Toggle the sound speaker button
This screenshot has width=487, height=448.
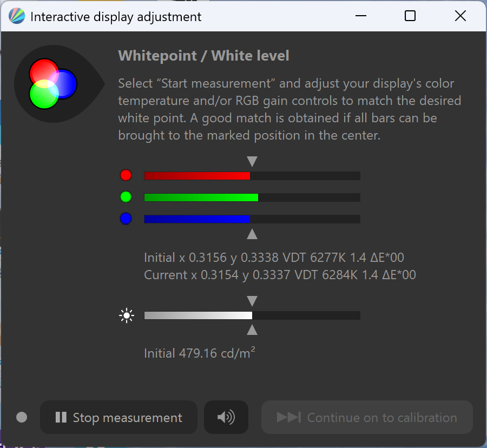click(x=226, y=417)
